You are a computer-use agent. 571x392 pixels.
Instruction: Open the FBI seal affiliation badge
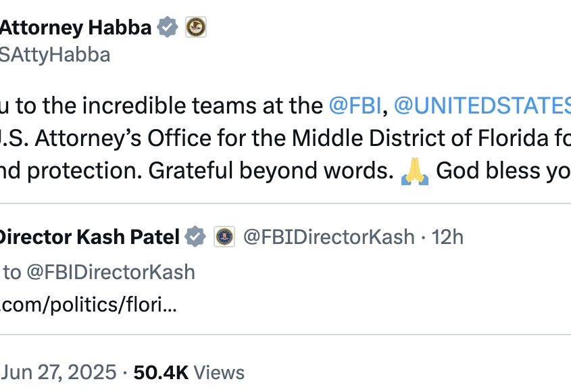[224, 237]
